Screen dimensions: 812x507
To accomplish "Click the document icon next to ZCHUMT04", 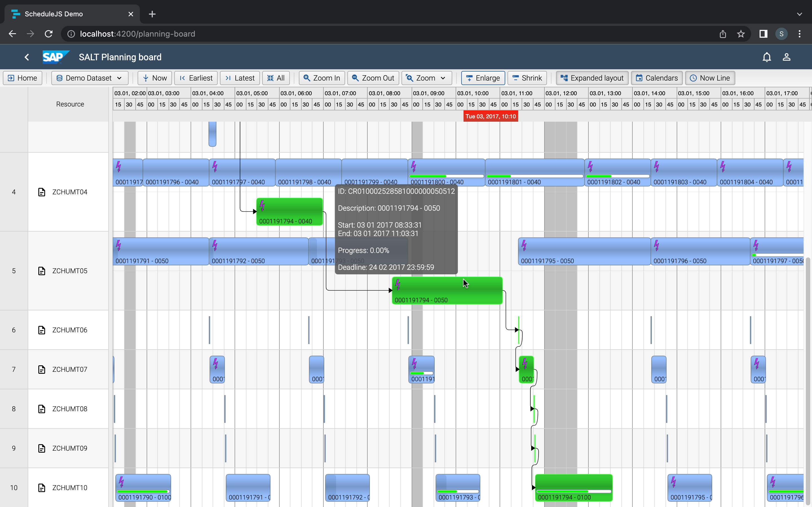I will 42,192.
